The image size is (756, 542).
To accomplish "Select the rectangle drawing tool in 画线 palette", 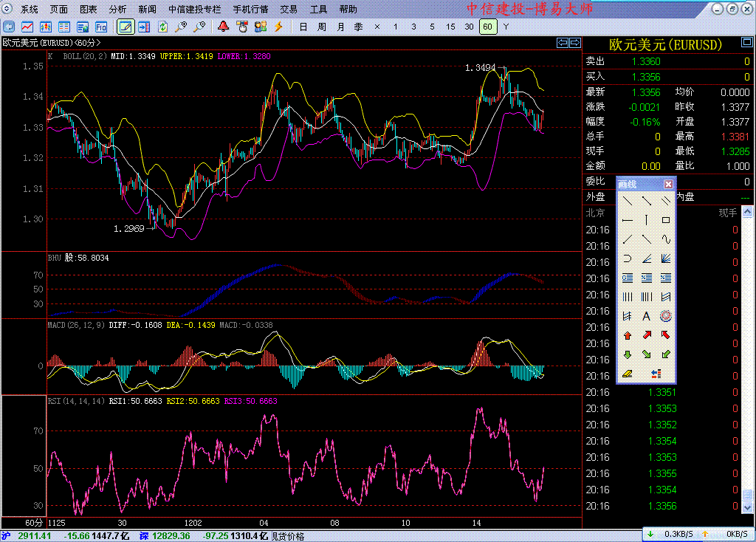I will point(666,219).
